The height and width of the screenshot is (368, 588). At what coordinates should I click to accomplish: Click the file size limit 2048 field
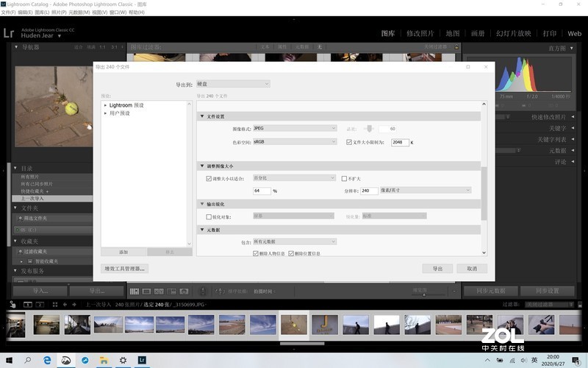click(400, 142)
